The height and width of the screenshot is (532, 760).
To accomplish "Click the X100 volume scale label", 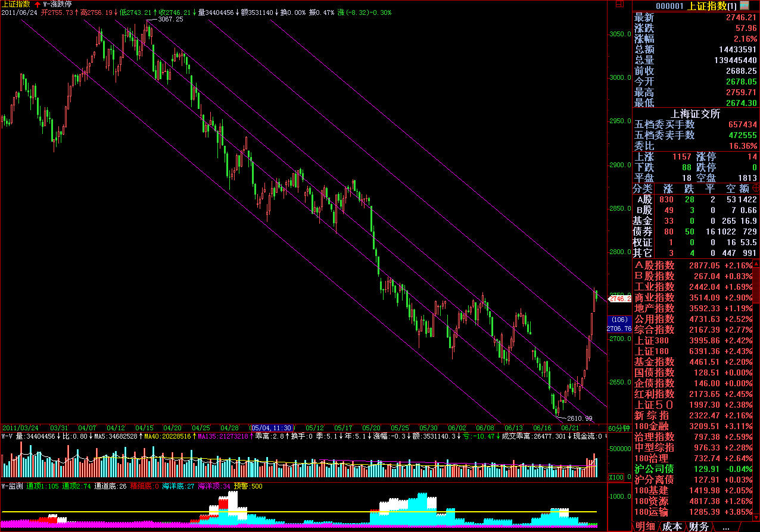I will tap(616, 477).
